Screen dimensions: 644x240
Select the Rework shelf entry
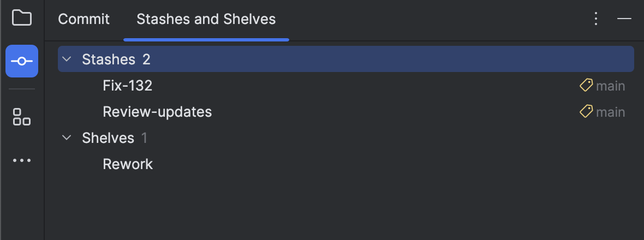click(128, 164)
